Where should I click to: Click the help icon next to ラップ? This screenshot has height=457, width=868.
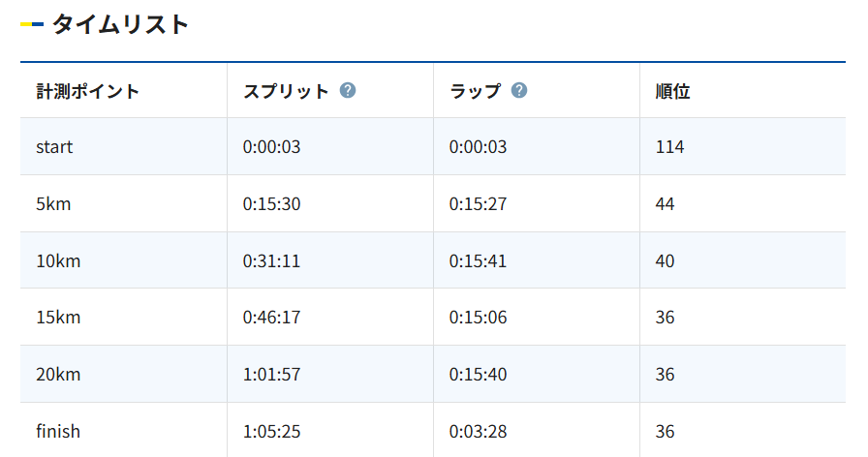pos(518,90)
